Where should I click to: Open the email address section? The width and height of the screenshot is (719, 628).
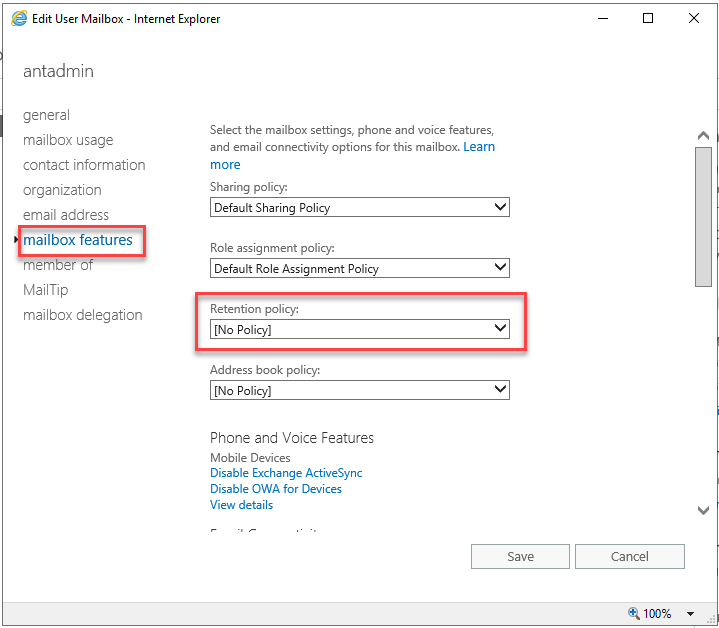point(66,215)
